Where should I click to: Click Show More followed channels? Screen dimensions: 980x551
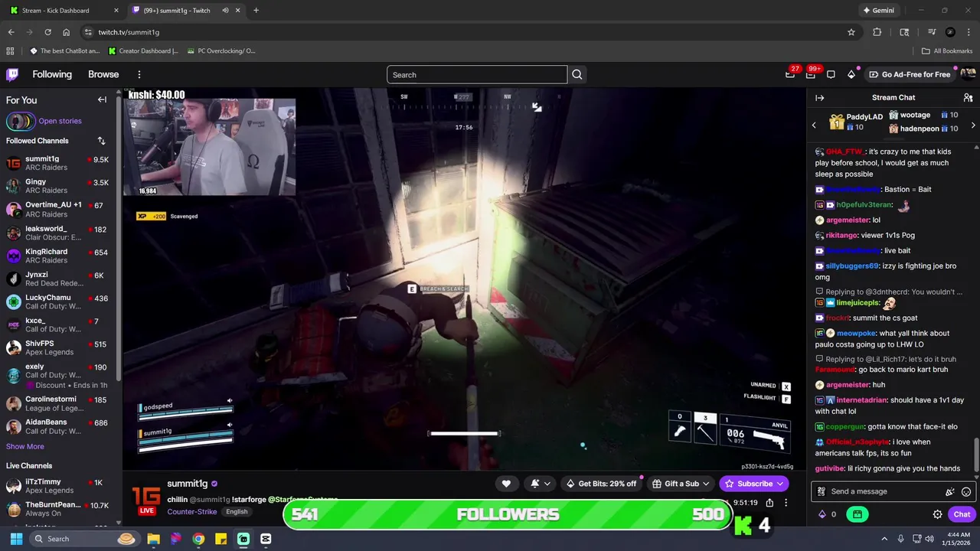(x=25, y=446)
